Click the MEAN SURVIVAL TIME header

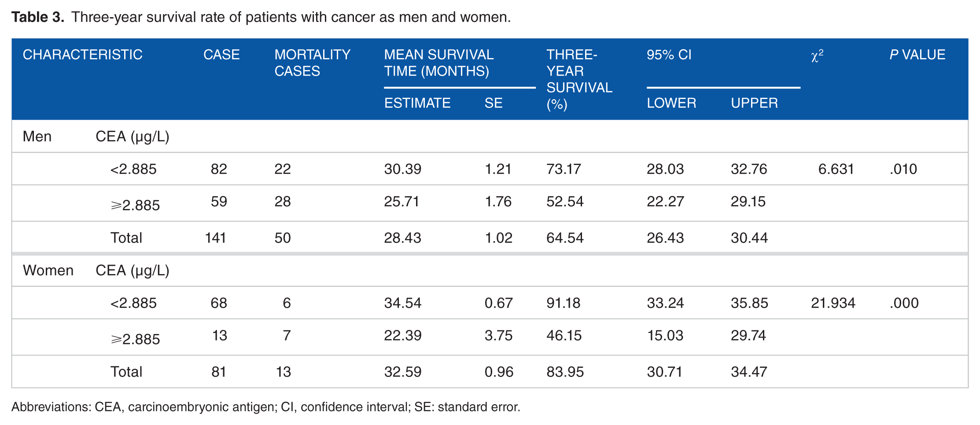pos(438,63)
